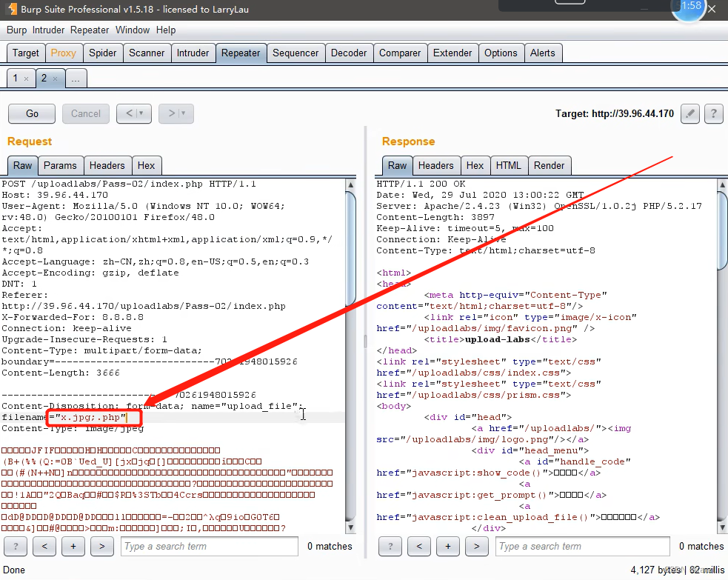Click the "Host: 39.96.44.170" request line

click(x=55, y=195)
